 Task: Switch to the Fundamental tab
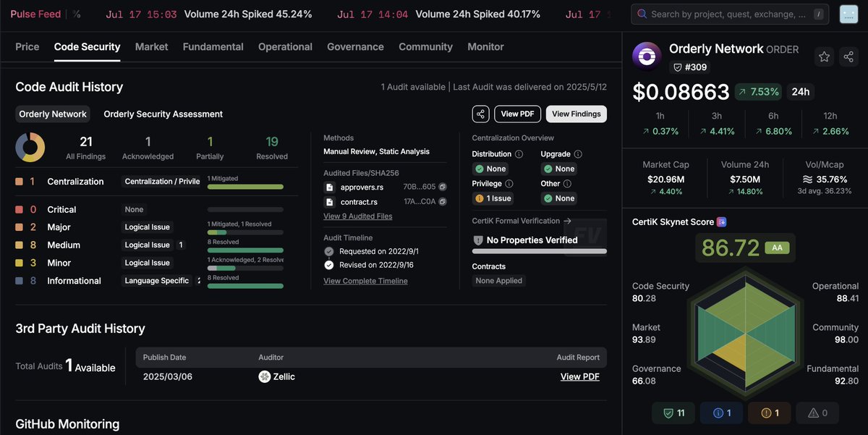pos(213,46)
